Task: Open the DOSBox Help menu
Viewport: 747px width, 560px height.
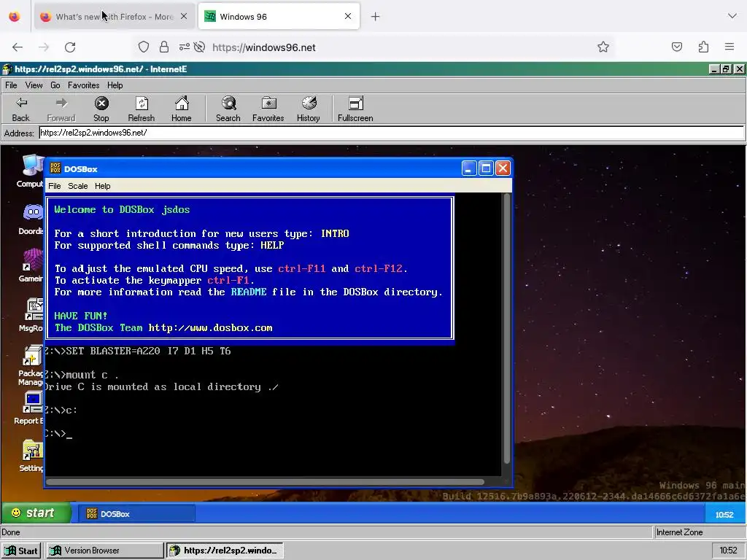Action: (x=102, y=186)
